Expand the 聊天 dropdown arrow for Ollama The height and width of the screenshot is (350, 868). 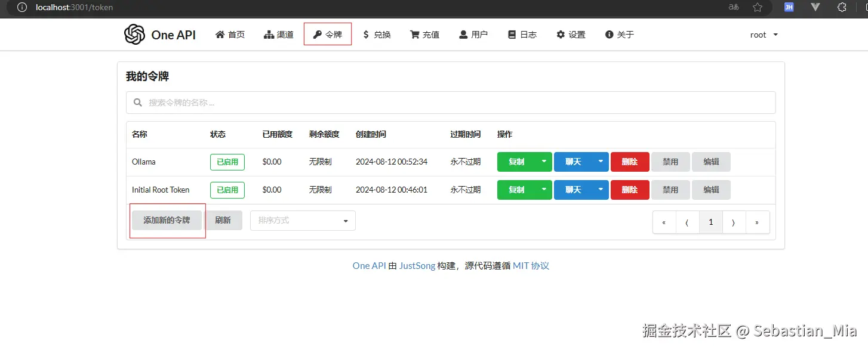(601, 162)
